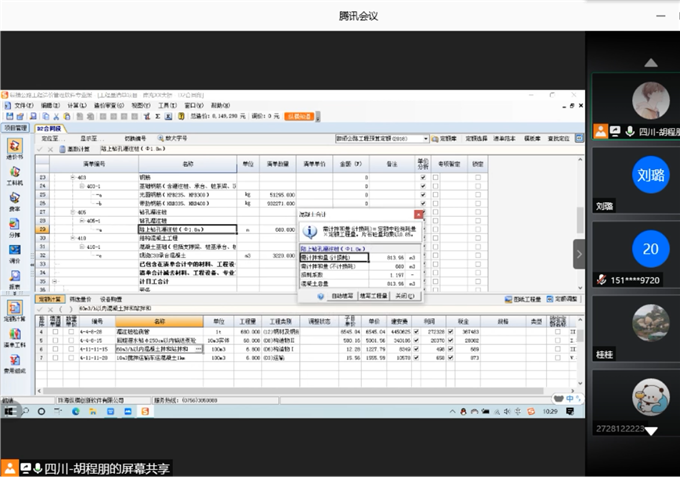This screenshot has height=477, width=680.
Task: Open the 工料机 sidebar icon
Action: point(14,176)
